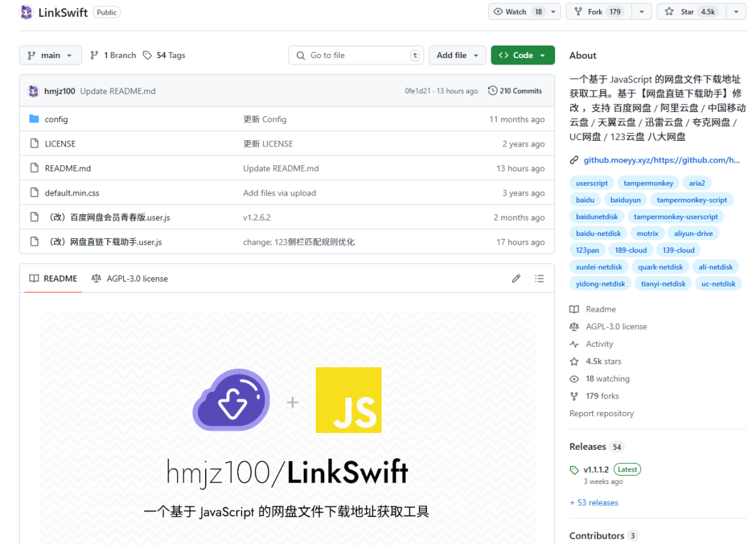Click the book icon beside Readme

pyautogui.click(x=574, y=309)
